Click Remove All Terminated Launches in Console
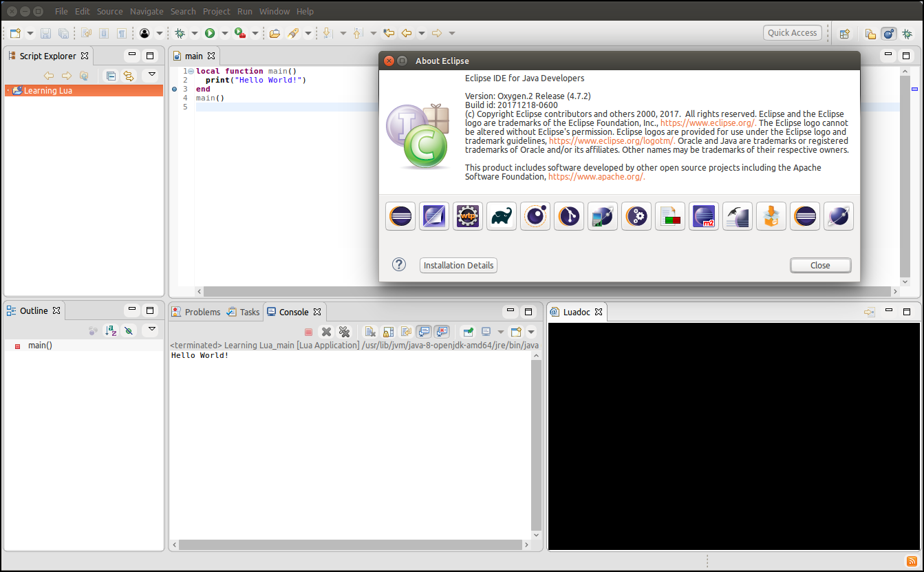This screenshot has height=572, width=924. (x=345, y=332)
